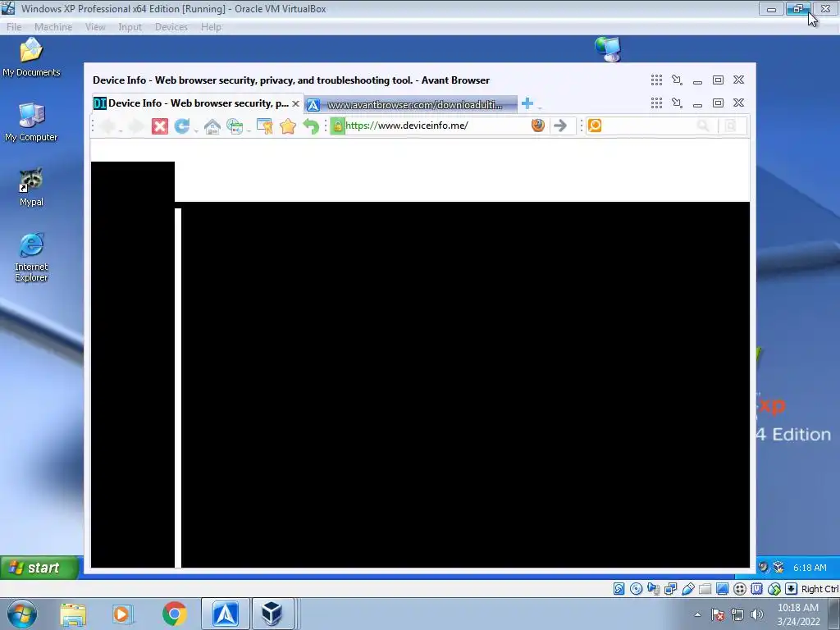Open VirtualBox Input menu
The height and width of the screenshot is (630, 840).
(x=130, y=27)
